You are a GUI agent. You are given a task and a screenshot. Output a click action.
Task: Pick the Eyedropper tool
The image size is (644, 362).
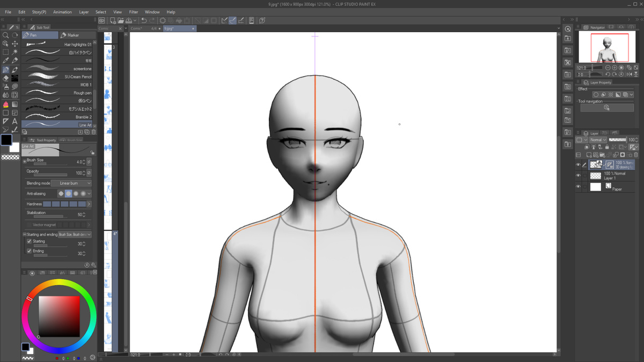click(x=5, y=61)
